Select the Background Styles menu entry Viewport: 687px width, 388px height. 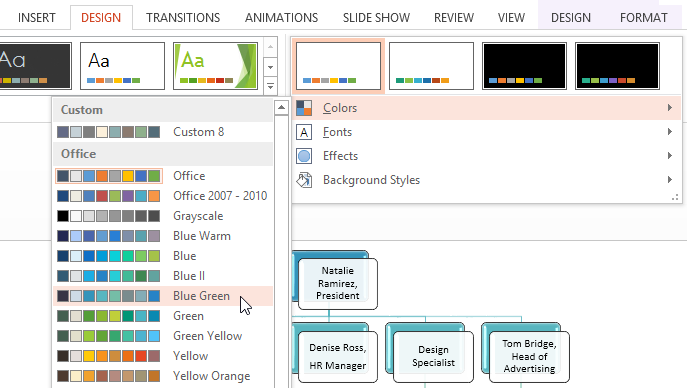coord(486,180)
